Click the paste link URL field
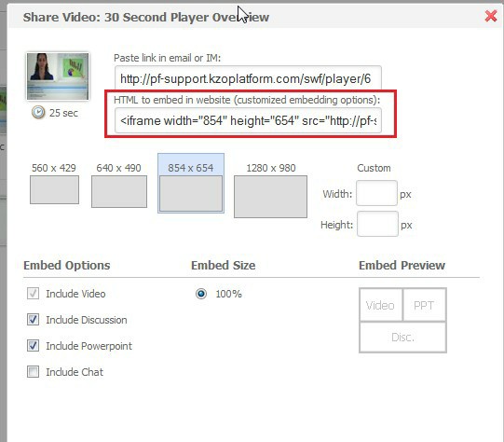The height and width of the screenshot is (442, 504). [248, 77]
